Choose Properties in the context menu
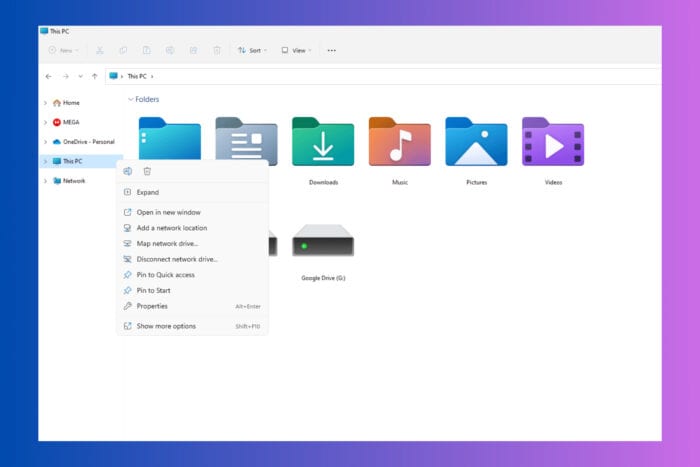Screen dimensions: 700x467 pos(192,306)
